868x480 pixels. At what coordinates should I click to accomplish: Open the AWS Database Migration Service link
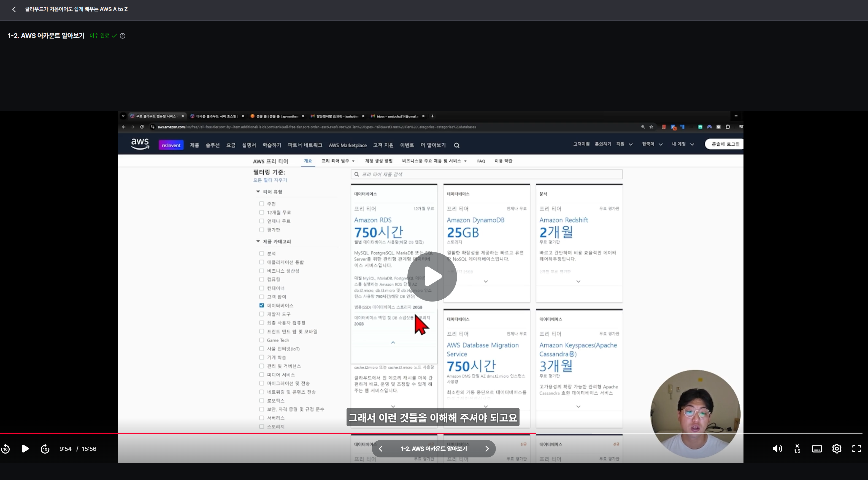tap(483, 350)
